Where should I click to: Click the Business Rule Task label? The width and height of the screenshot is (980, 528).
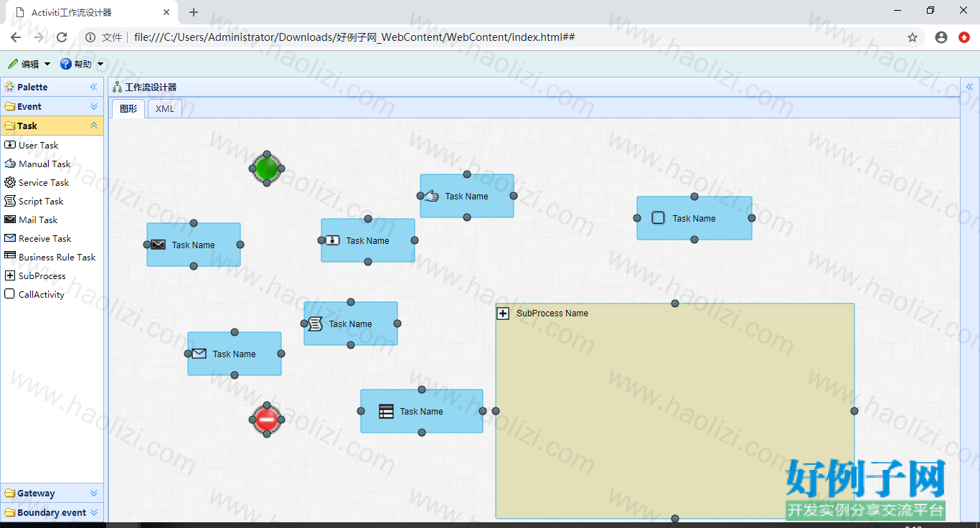click(x=57, y=257)
